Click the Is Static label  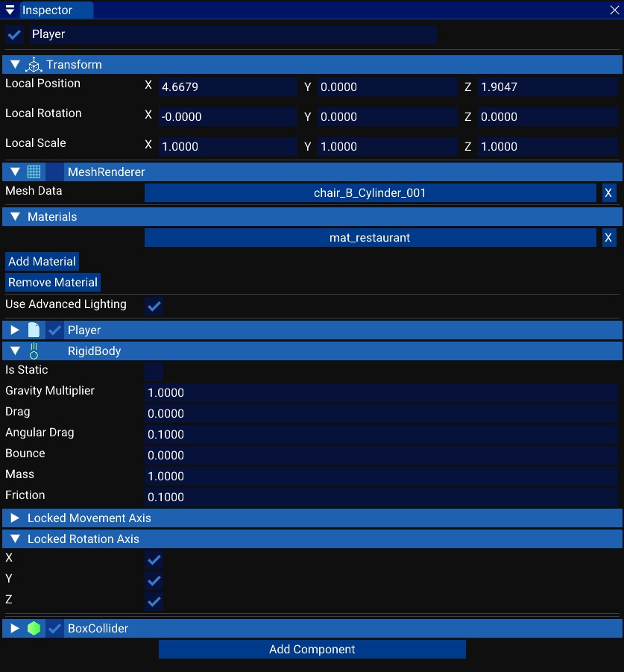pos(27,369)
